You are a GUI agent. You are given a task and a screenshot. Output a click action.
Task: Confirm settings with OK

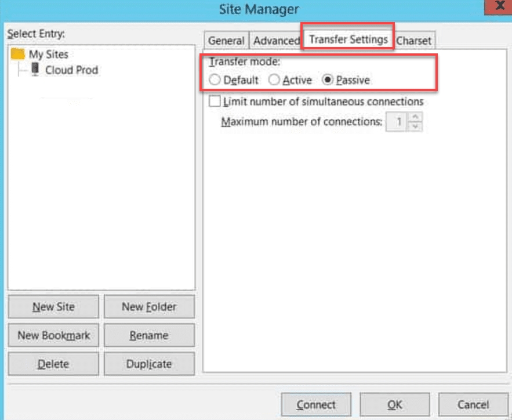pyautogui.click(x=395, y=404)
